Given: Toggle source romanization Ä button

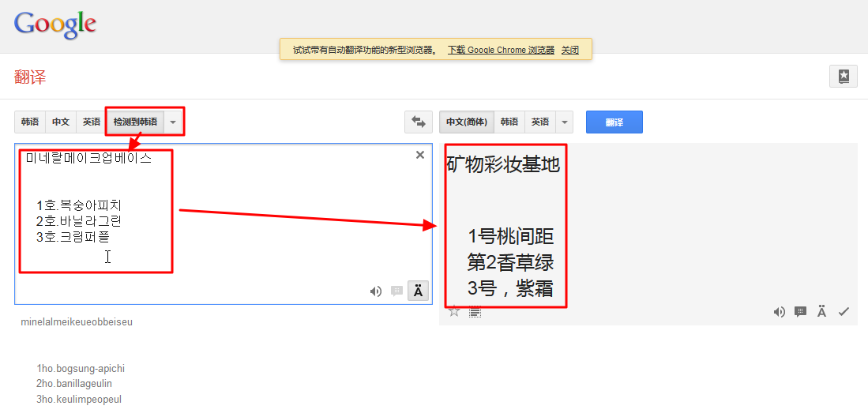Looking at the screenshot, I should [418, 291].
